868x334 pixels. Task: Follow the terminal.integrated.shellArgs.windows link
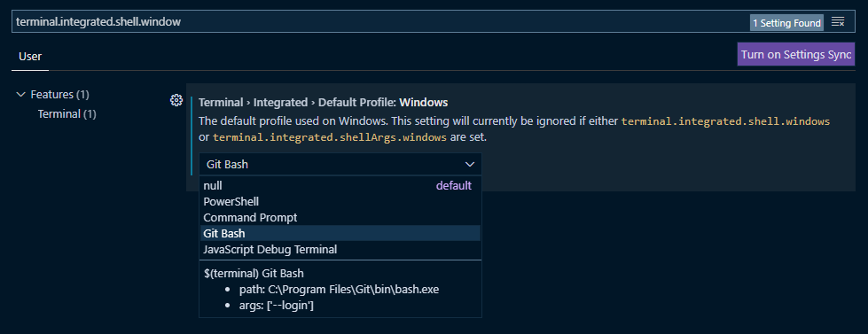coord(329,137)
